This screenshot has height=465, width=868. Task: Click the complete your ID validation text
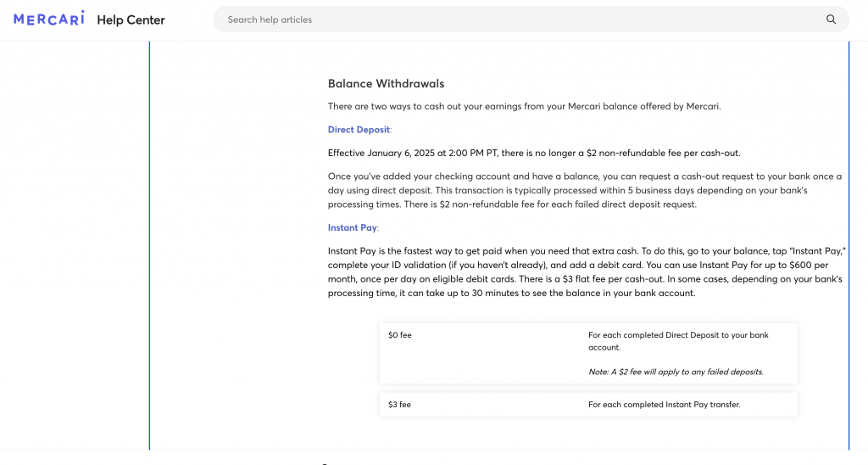[x=381, y=266]
